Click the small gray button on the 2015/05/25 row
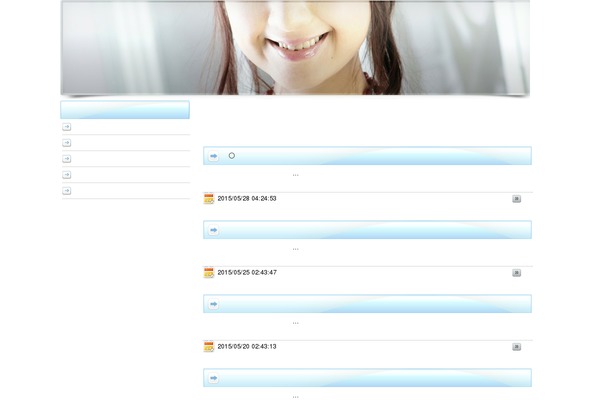This screenshot has height=400, width=600. click(x=517, y=273)
